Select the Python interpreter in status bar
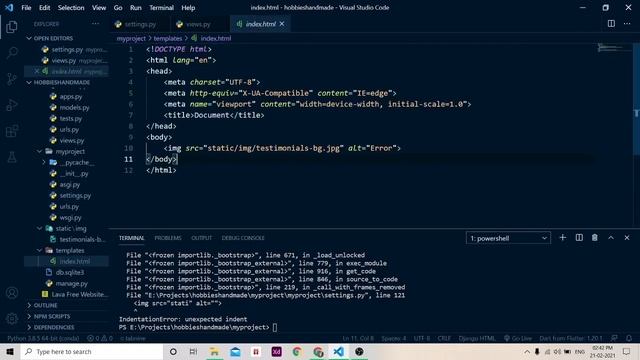This screenshot has width=640, height=360. (43, 338)
